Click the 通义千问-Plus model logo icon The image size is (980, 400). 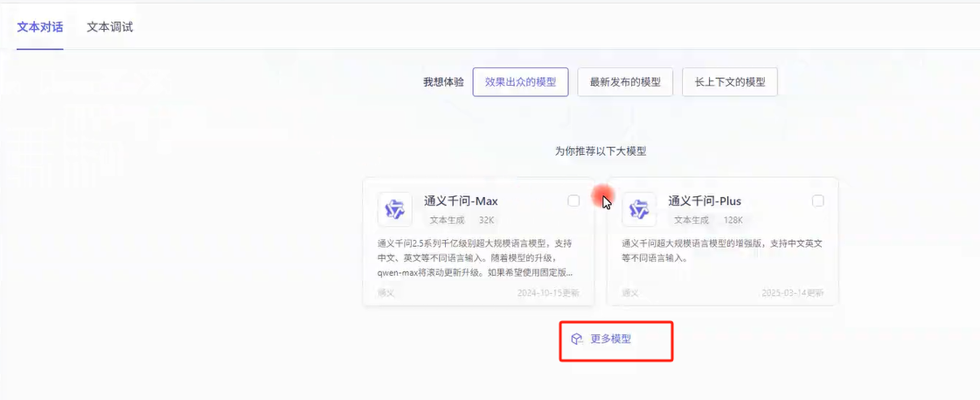point(639,209)
